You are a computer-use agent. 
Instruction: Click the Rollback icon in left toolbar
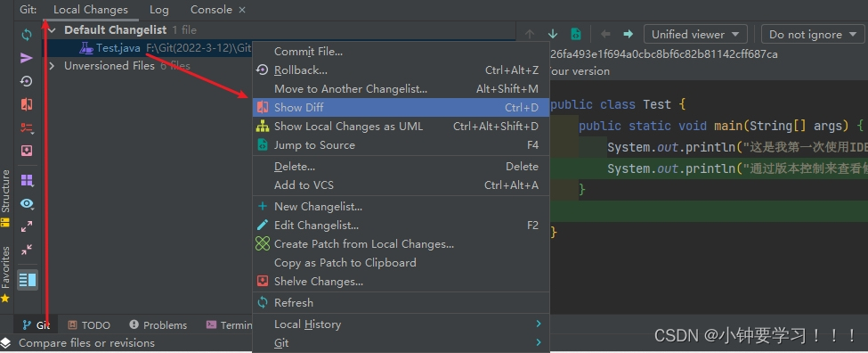coord(27,81)
